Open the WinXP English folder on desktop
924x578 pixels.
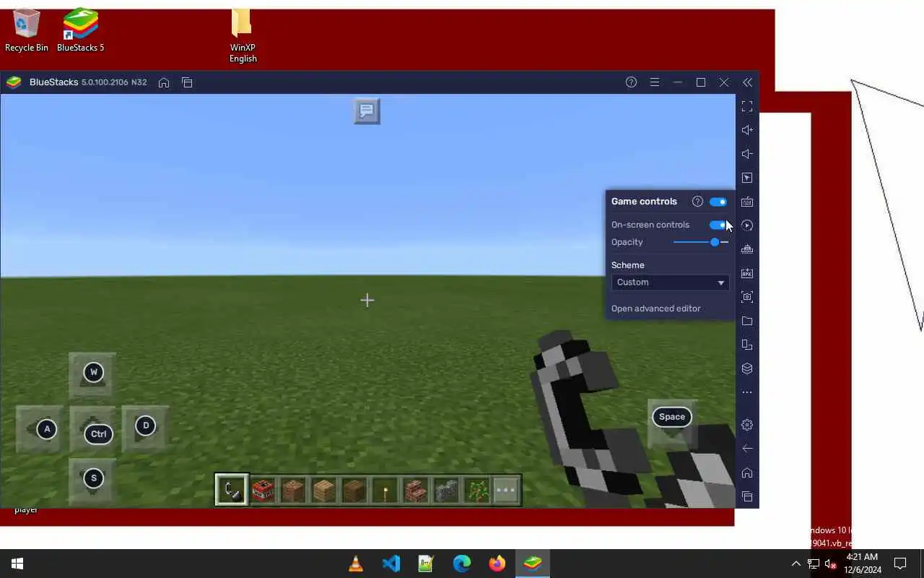243,36
